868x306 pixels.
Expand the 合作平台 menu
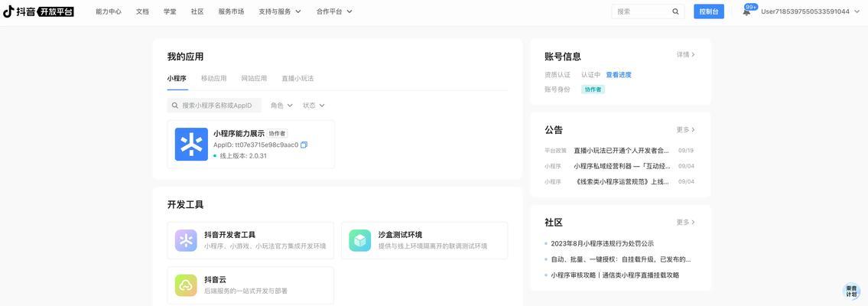tap(334, 11)
